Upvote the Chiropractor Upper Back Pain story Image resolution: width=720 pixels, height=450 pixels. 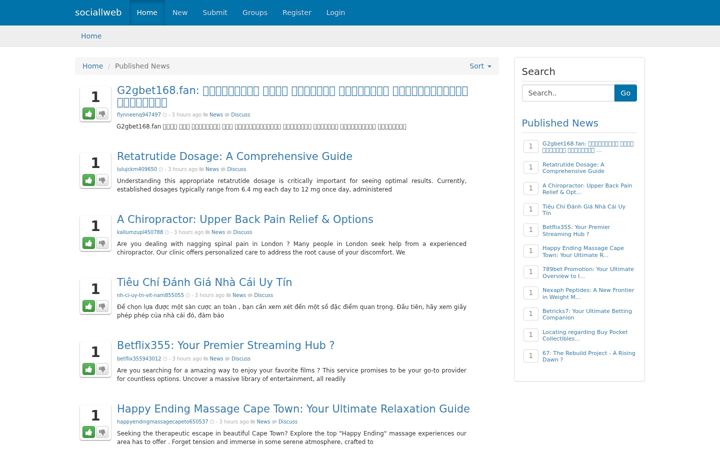click(x=89, y=243)
